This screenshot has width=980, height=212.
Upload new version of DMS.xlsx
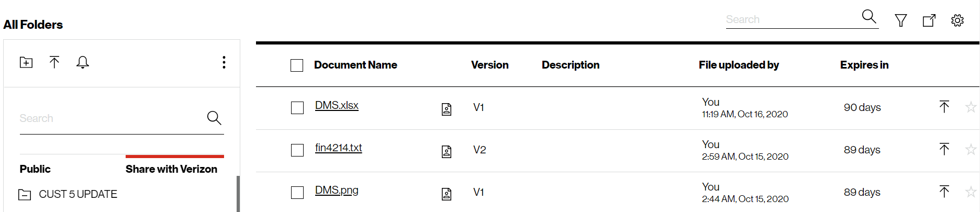click(x=944, y=107)
